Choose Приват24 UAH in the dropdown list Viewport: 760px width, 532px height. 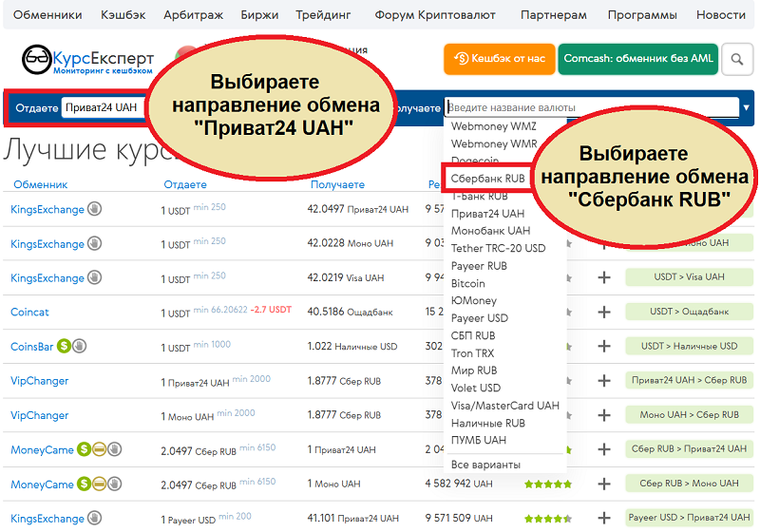click(487, 214)
